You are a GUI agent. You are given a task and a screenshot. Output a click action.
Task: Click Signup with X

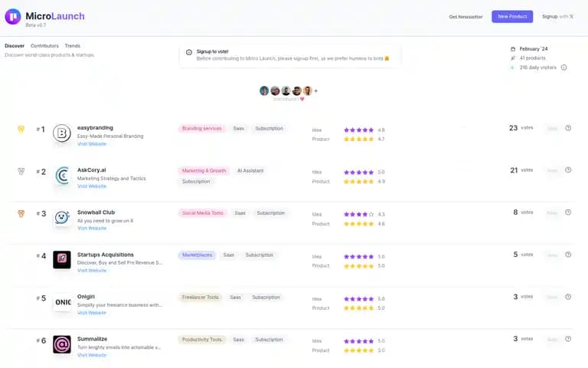click(x=557, y=17)
